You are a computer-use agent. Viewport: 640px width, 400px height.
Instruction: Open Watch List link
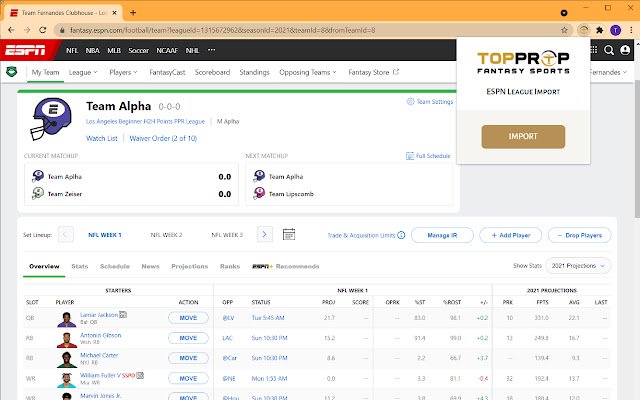click(x=102, y=138)
